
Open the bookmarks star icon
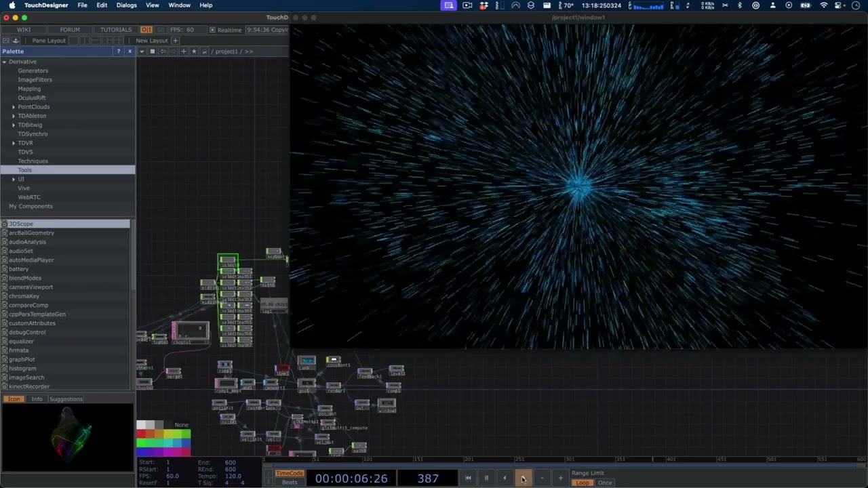[194, 52]
